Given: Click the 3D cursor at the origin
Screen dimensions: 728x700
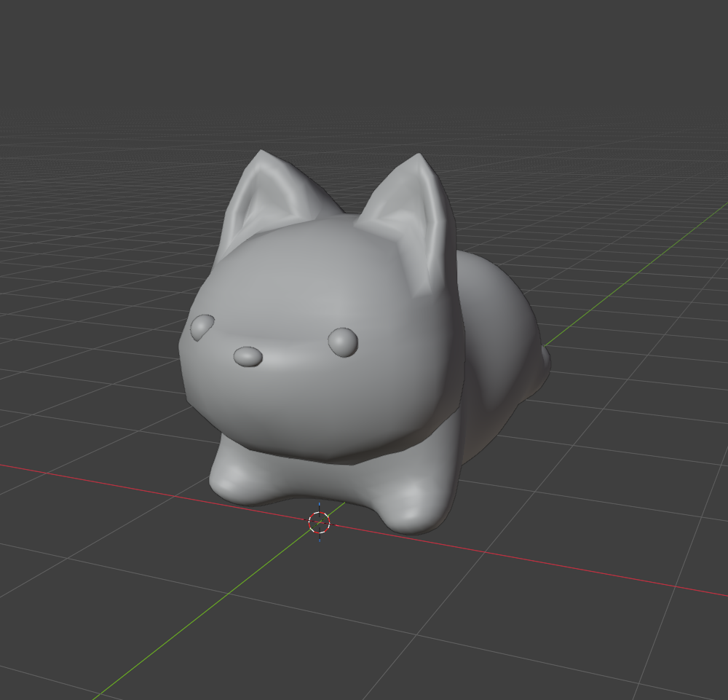Looking at the screenshot, I should click(x=320, y=522).
